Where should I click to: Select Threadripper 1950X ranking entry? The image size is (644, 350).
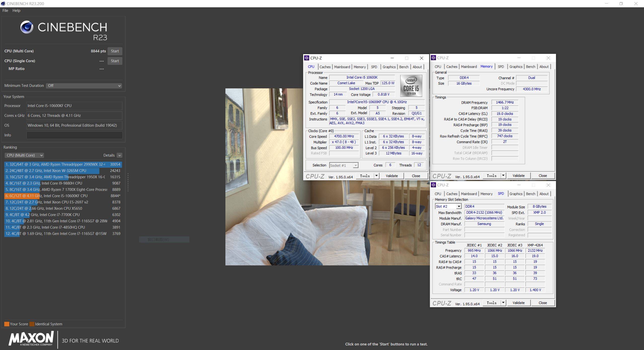(63, 177)
